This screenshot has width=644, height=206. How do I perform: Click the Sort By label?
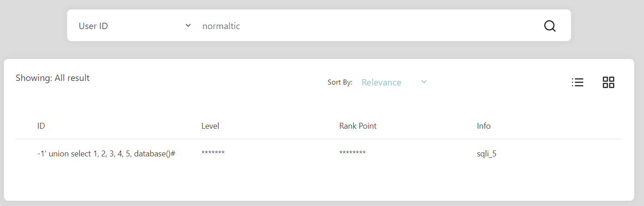tap(340, 82)
